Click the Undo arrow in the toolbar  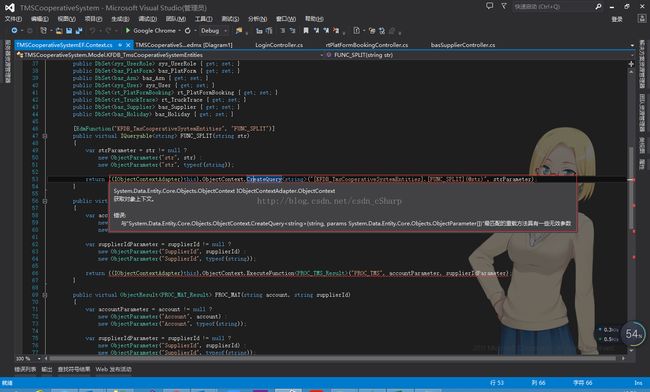(x=92, y=31)
